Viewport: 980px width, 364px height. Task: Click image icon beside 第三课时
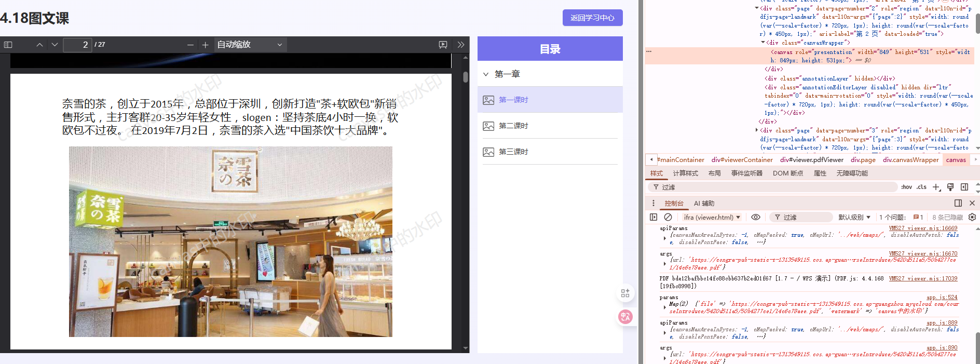click(488, 152)
